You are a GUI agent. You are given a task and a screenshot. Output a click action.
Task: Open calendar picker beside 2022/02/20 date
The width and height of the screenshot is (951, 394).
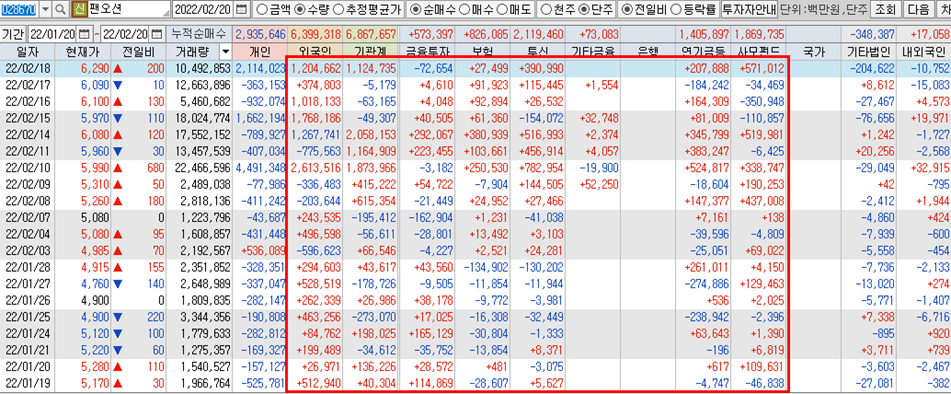click(x=242, y=9)
